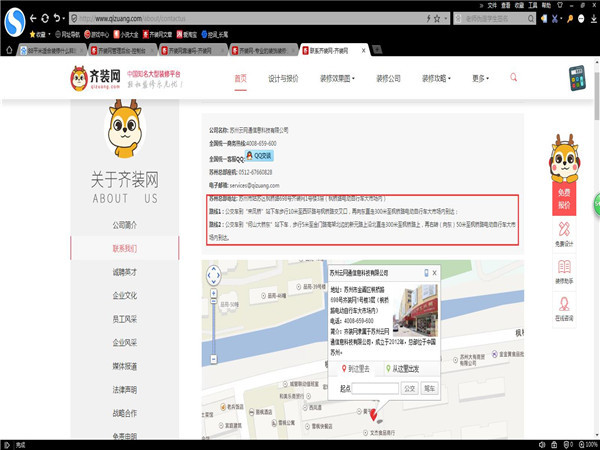Click the key password icon in toolbar

click(570, 18)
